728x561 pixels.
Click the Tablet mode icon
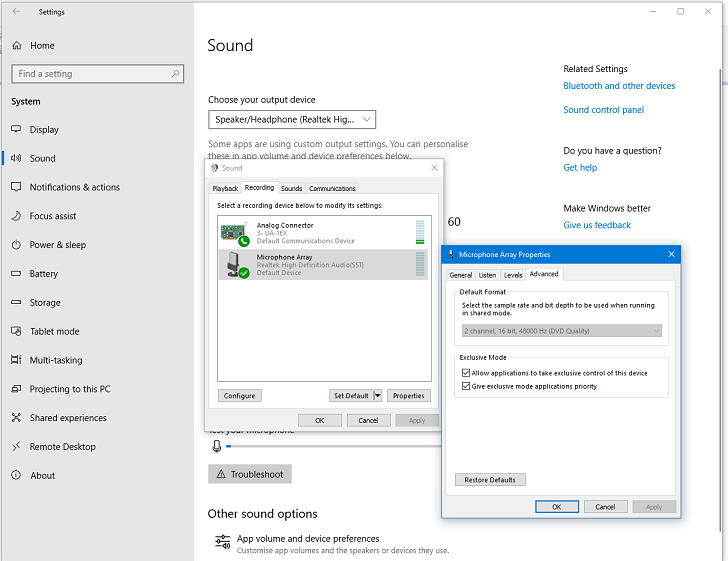pyautogui.click(x=16, y=331)
